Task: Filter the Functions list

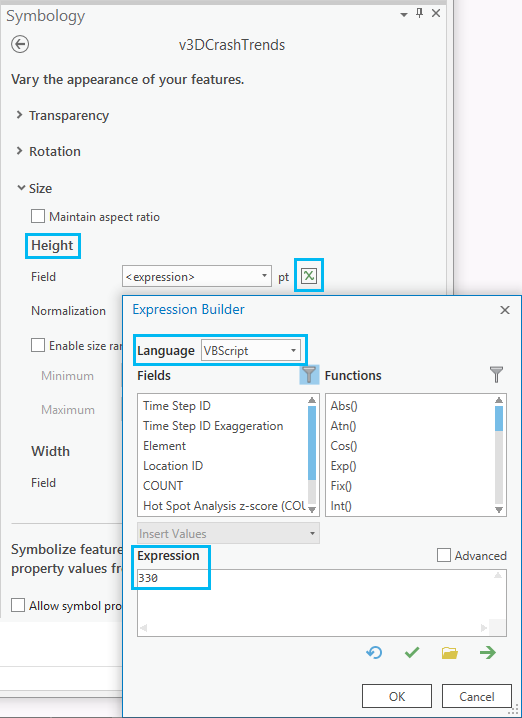Action: click(x=496, y=375)
